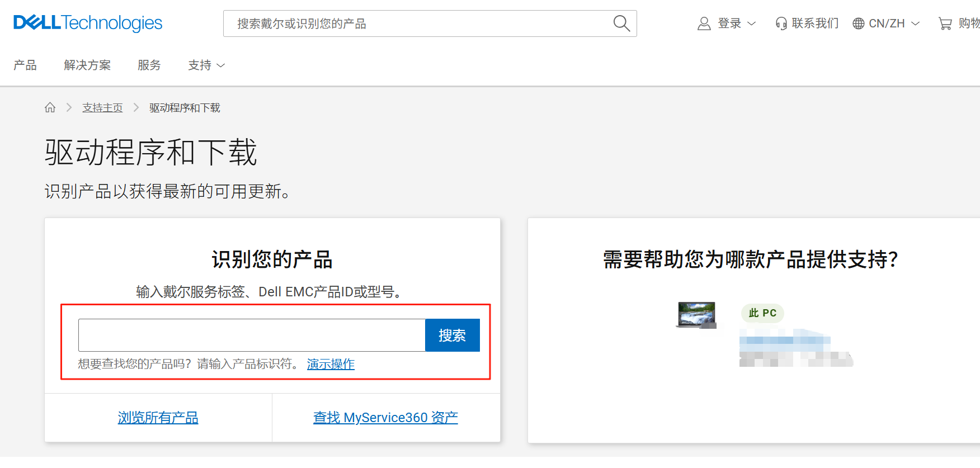The width and height of the screenshot is (980, 468).
Task: Open the 服务 menu
Action: 149,65
